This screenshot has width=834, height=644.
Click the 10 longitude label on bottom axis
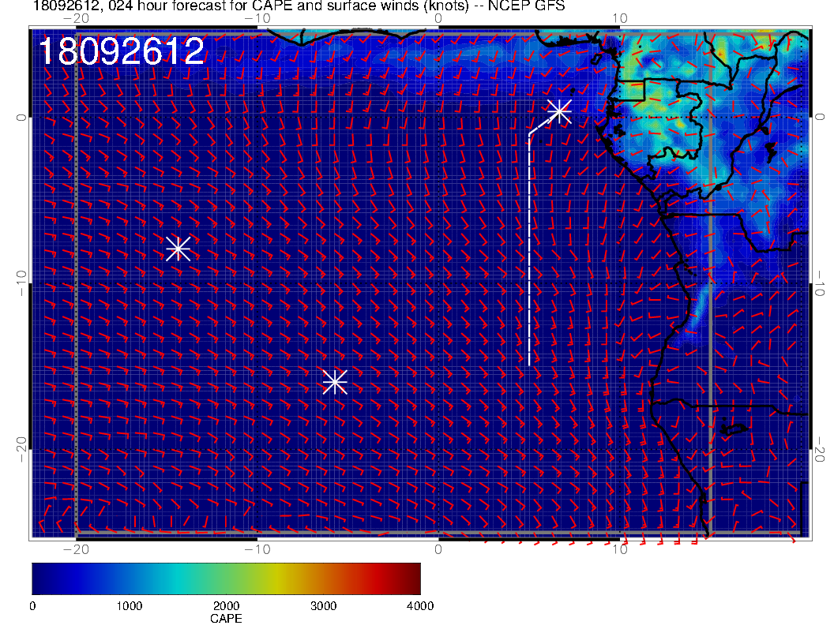click(x=620, y=549)
